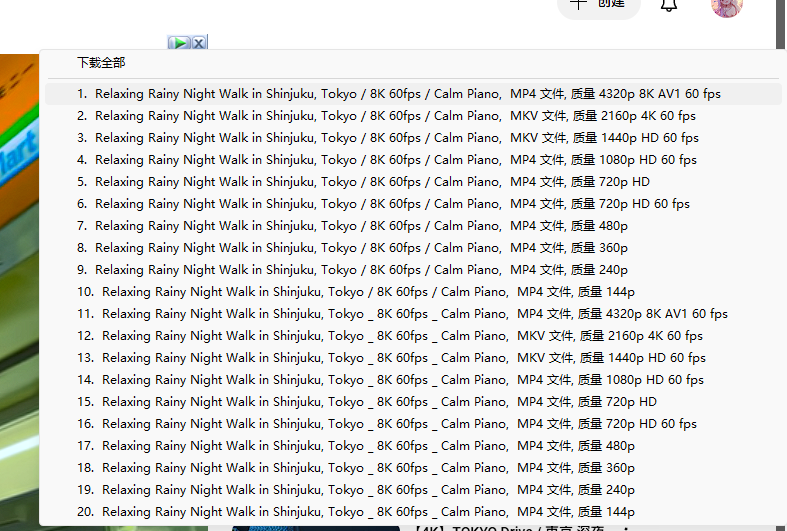
Task: Click the 创建 (Create) button
Action: tap(598, 4)
